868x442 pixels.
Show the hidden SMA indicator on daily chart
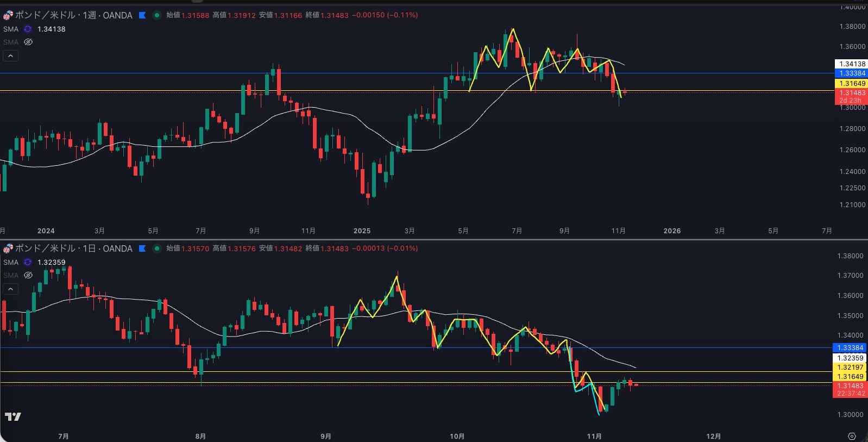28,275
